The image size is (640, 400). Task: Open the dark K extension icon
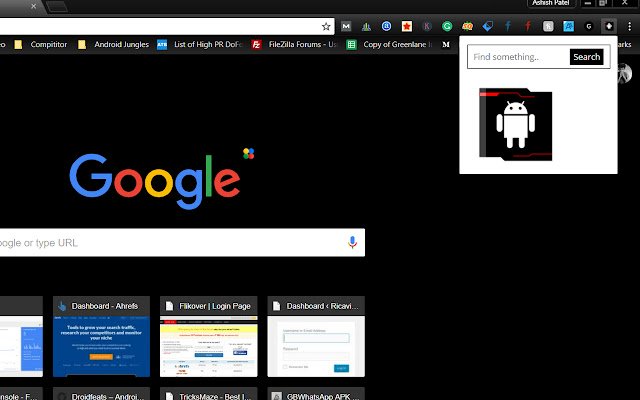(x=427, y=27)
